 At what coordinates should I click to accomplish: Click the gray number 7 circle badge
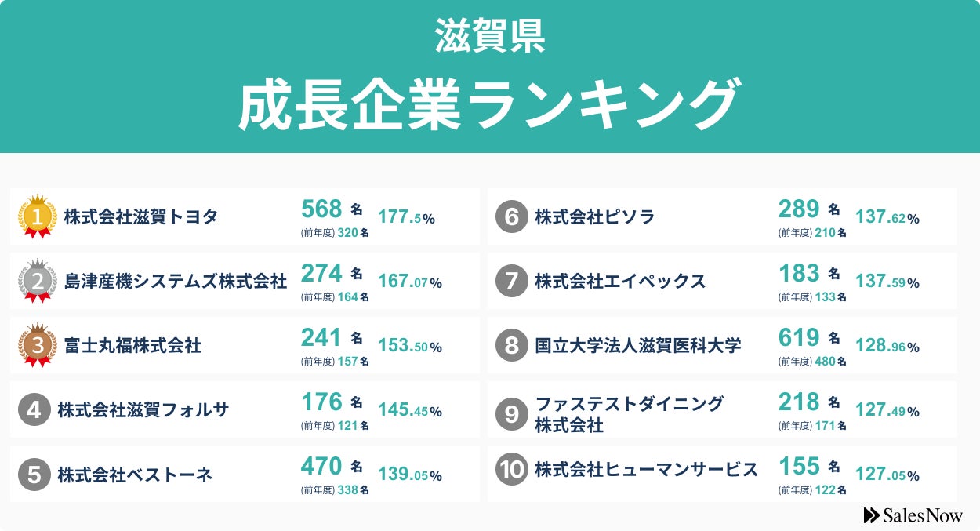[511, 281]
